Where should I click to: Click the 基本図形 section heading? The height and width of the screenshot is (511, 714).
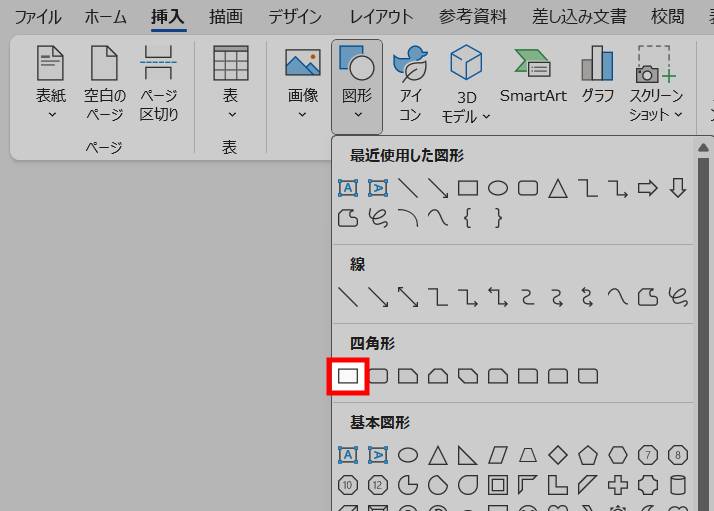380,423
